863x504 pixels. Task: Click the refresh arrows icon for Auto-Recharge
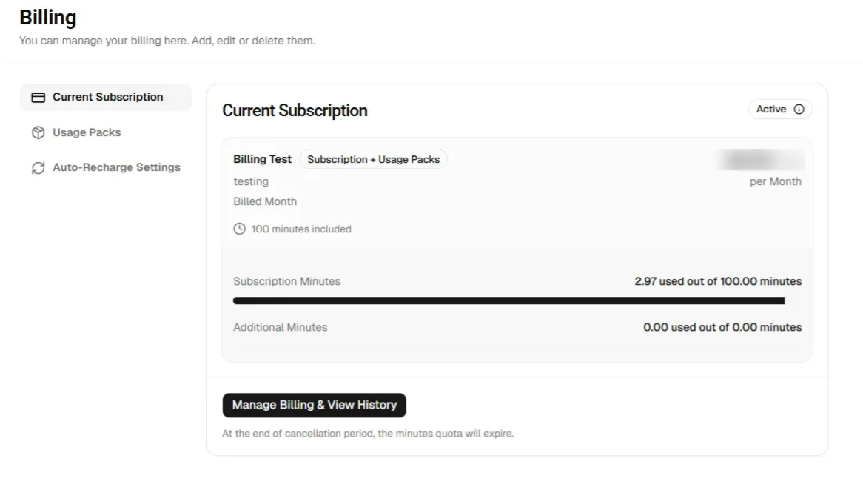pos(38,168)
